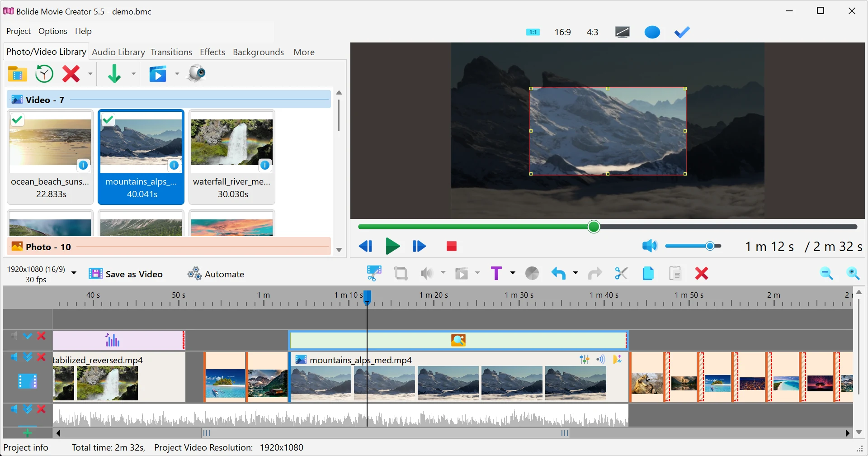868x456 pixels.
Task: Mute the overlay track speaker toggle
Action: [x=14, y=336]
